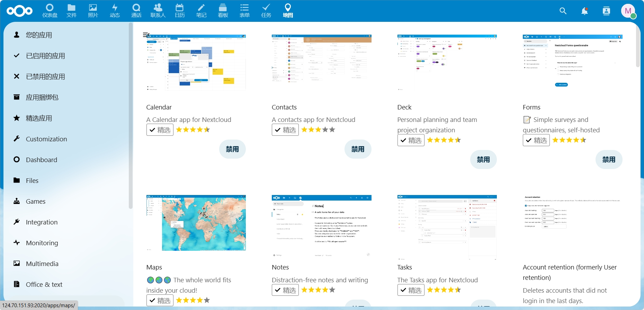Open the Activity (动态) app
Image resolution: width=644 pixels, height=310 pixels.
point(115,11)
